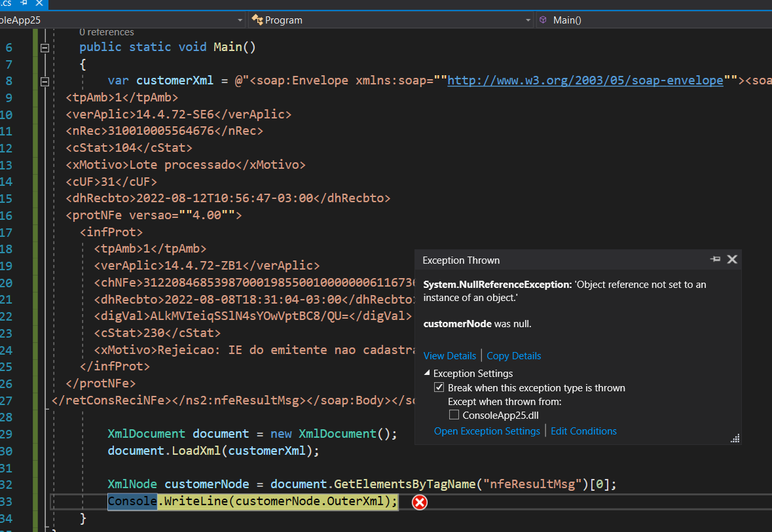The height and width of the screenshot is (532, 772).
Task: Click document.LoadXml(customerXml) line
Action: pyautogui.click(x=213, y=451)
